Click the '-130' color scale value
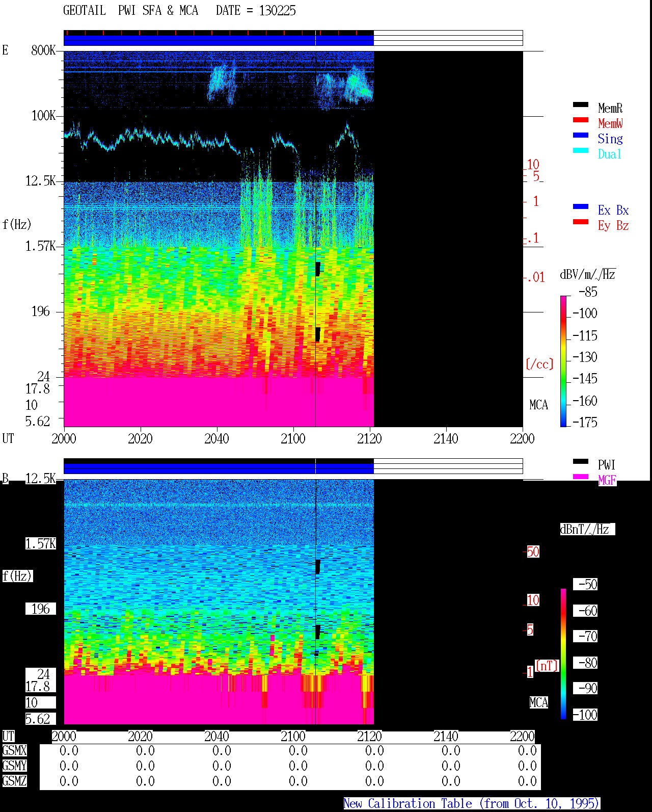The image size is (652, 812). coord(585,357)
